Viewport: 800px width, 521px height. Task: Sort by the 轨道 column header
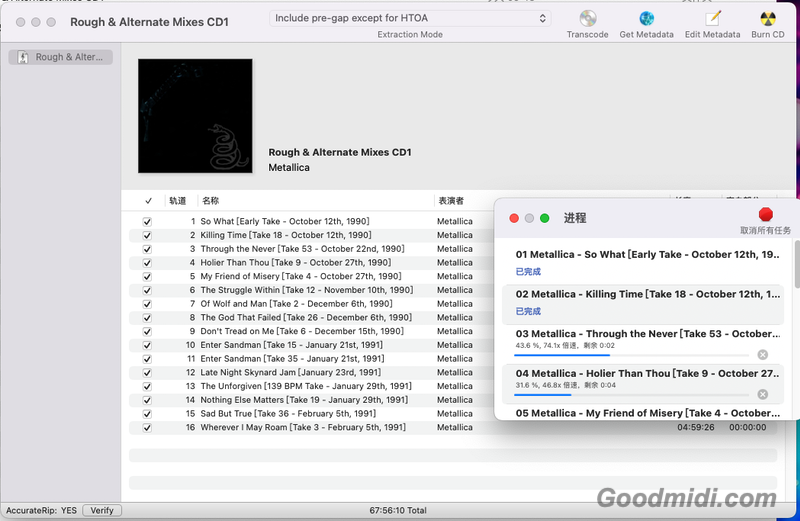coord(178,201)
